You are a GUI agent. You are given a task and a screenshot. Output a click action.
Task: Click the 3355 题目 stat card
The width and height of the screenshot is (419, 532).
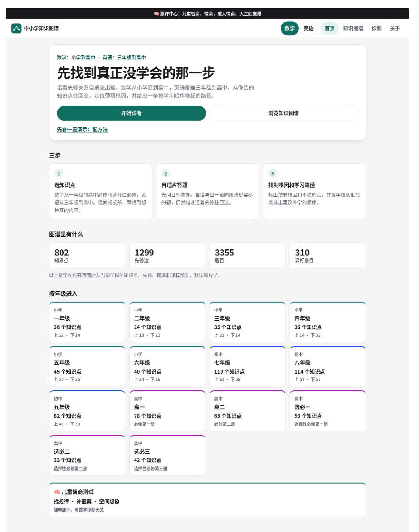tap(247, 256)
